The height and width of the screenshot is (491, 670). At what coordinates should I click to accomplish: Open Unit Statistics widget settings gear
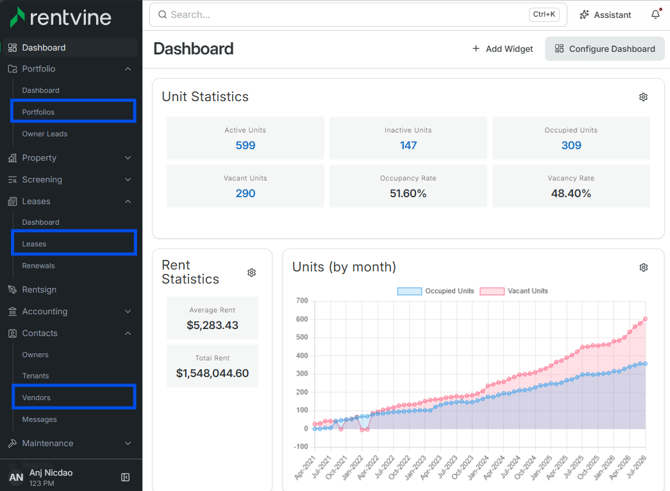point(643,97)
